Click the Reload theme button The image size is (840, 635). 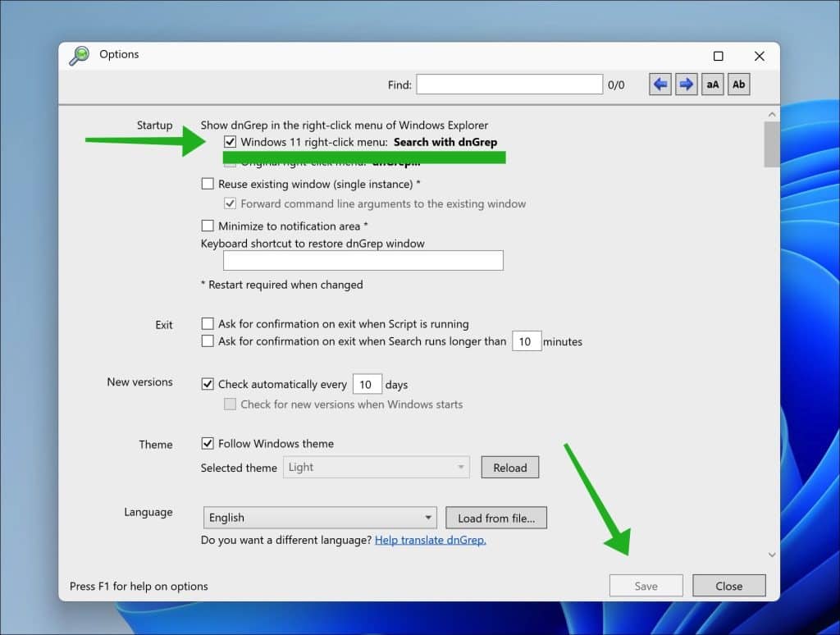pyautogui.click(x=510, y=468)
